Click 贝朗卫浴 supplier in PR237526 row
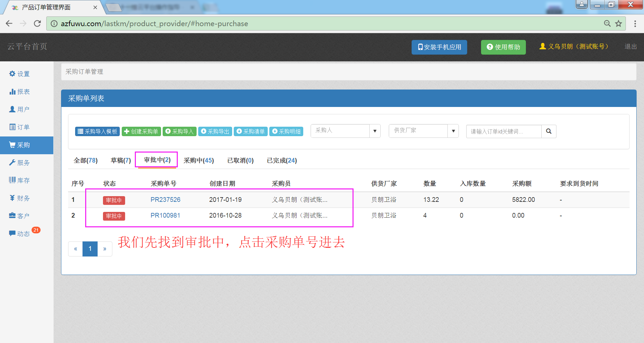Image resolution: width=644 pixels, height=343 pixels. click(384, 199)
